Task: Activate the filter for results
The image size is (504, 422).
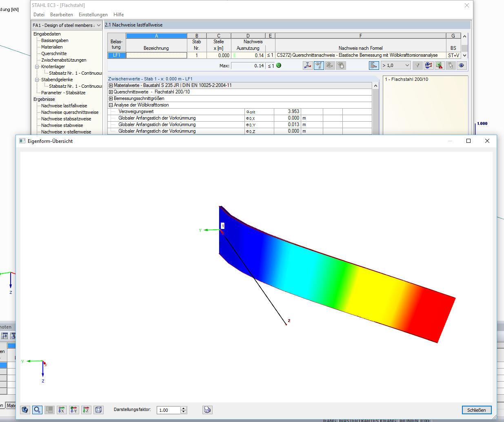Action: pyautogui.click(x=417, y=65)
